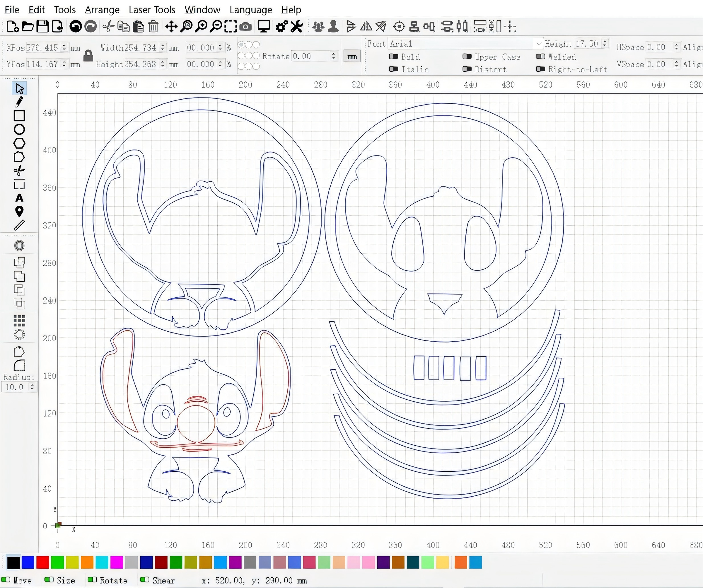Toggle the Distort switch
This screenshot has height=588, width=703.
tap(467, 69)
